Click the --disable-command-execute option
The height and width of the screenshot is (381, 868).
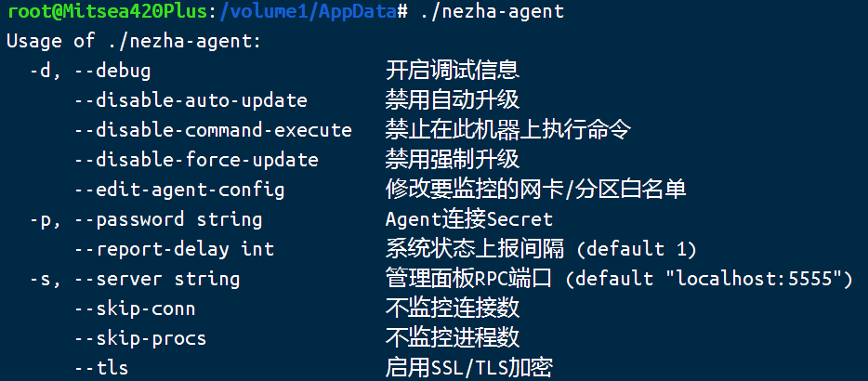click(213, 130)
